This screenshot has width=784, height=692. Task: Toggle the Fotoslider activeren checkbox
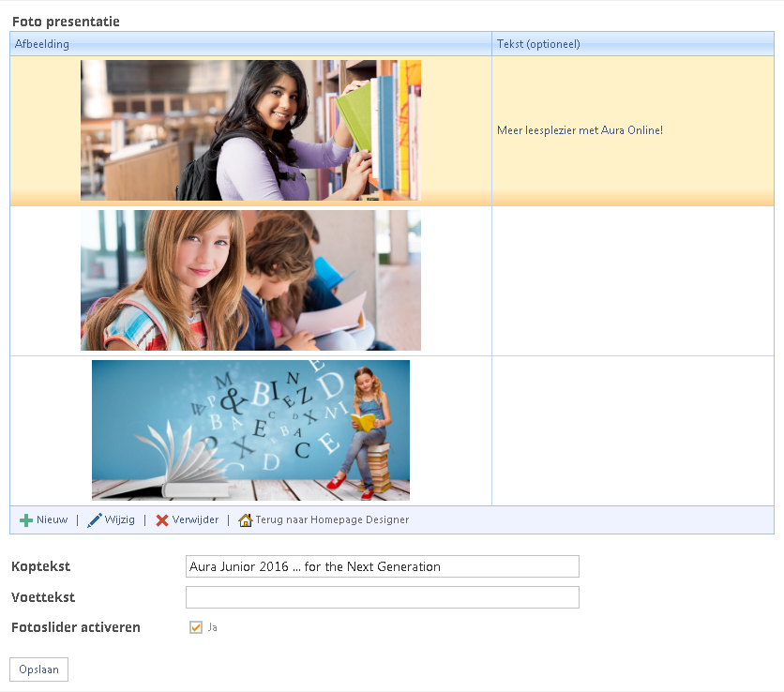pos(196,627)
